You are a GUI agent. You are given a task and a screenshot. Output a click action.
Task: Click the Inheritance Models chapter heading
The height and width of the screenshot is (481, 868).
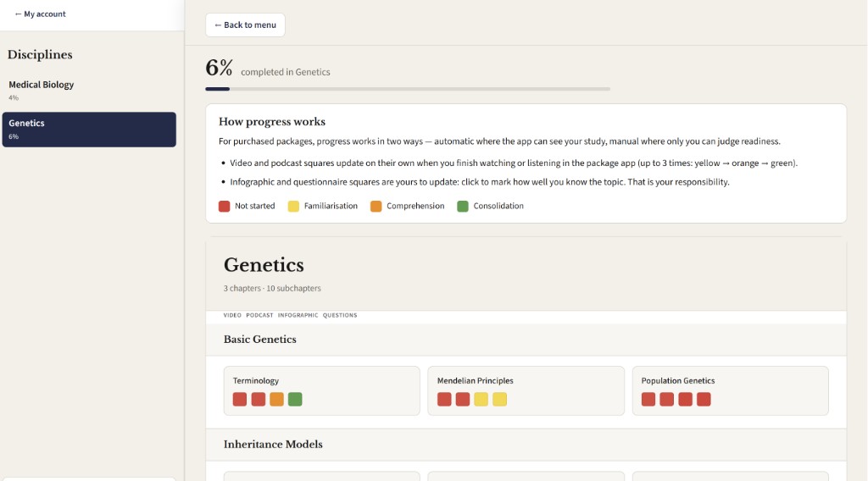click(x=273, y=445)
